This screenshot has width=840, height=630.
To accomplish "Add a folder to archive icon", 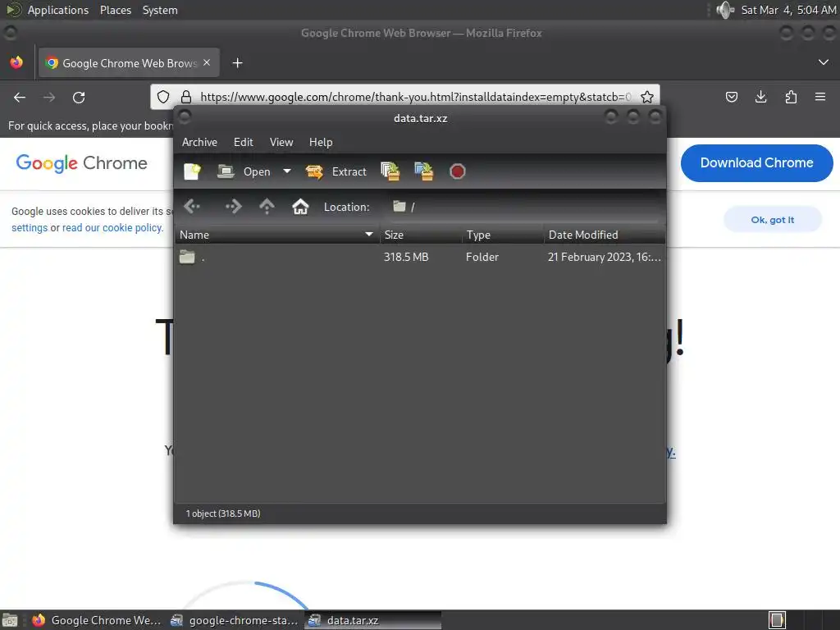I will pyautogui.click(x=424, y=171).
